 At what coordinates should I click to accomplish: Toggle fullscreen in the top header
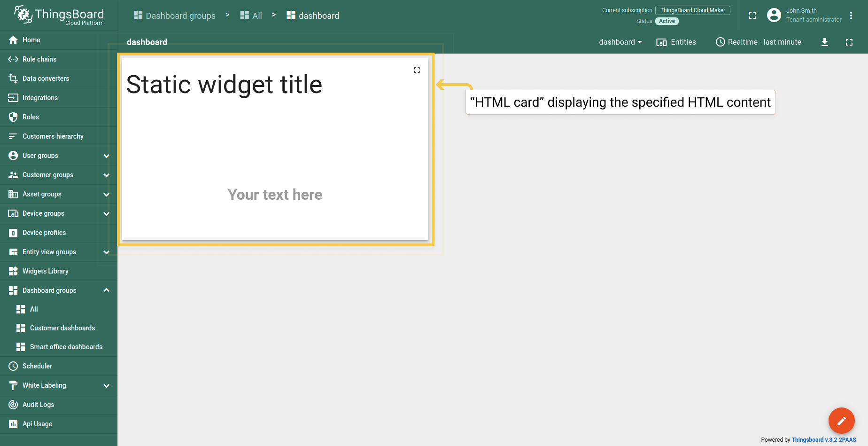coord(752,16)
